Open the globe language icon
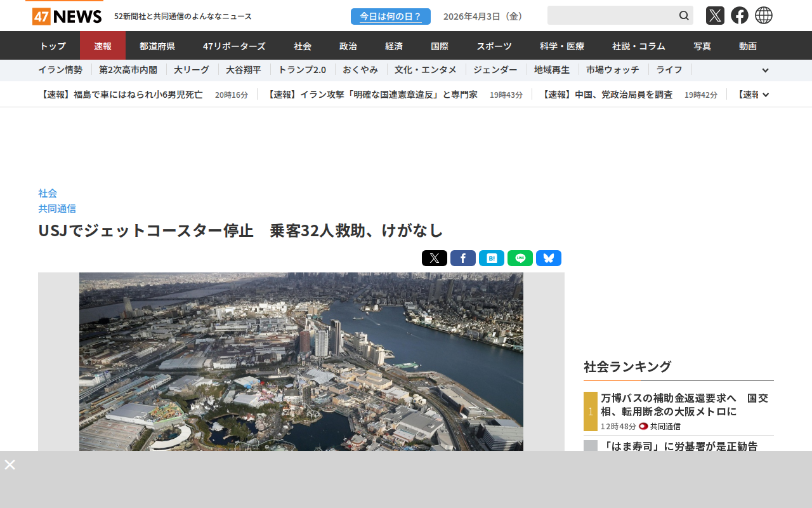Image resolution: width=812 pixels, height=508 pixels. click(x=764, y=15)
